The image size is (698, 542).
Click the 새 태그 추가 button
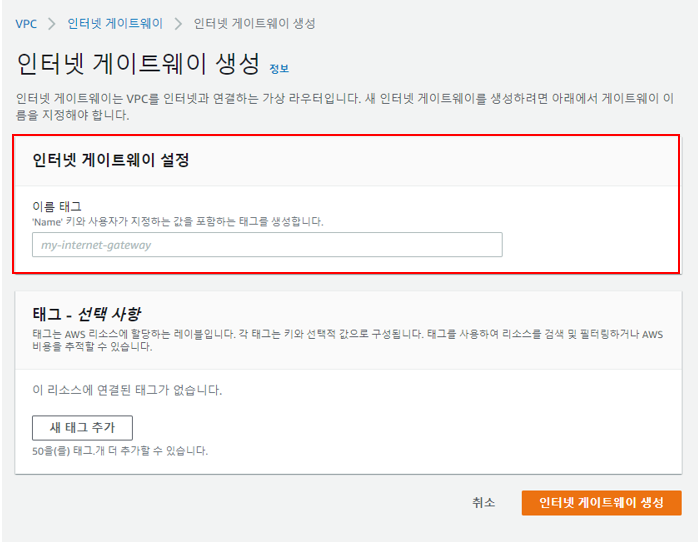82,428
